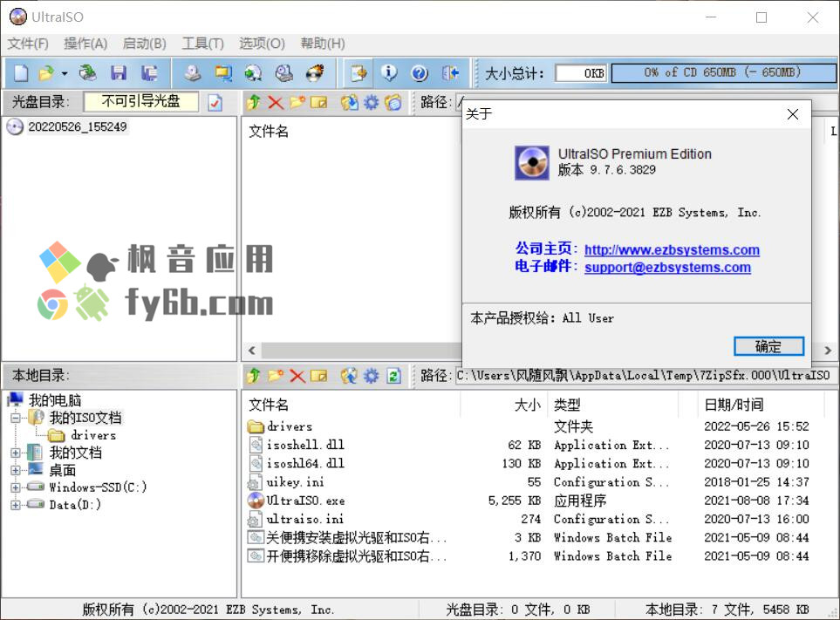Viewport: 840px width, 620px height.
Task: Click the extract icon in the disc toolbar
Action: point(350,102)
